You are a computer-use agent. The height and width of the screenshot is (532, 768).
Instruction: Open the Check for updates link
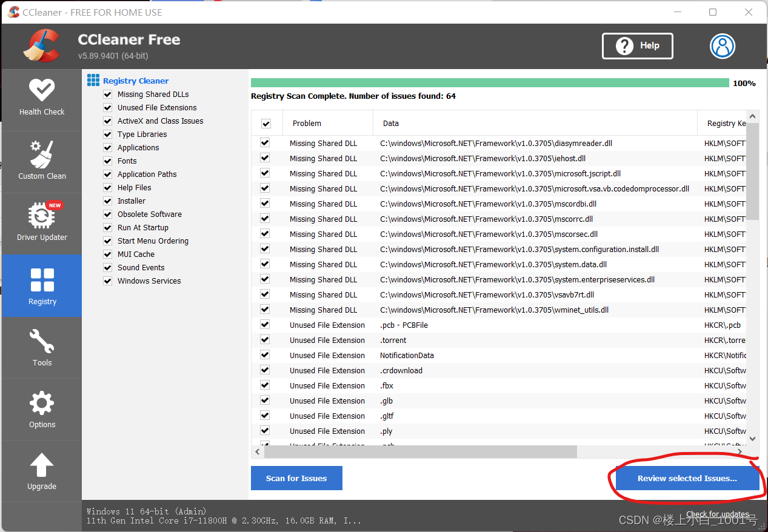(718, 514)
